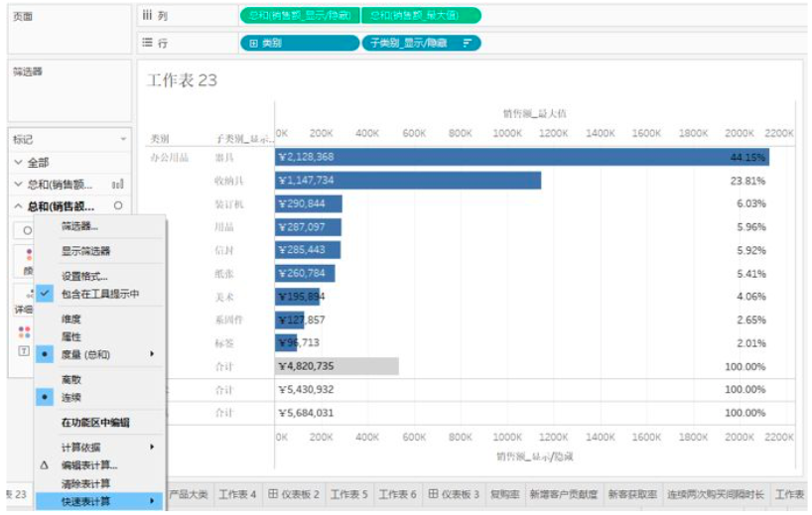Switch to the 复购率 tab
Screen dimensions: 812x515
click(505, 494)
